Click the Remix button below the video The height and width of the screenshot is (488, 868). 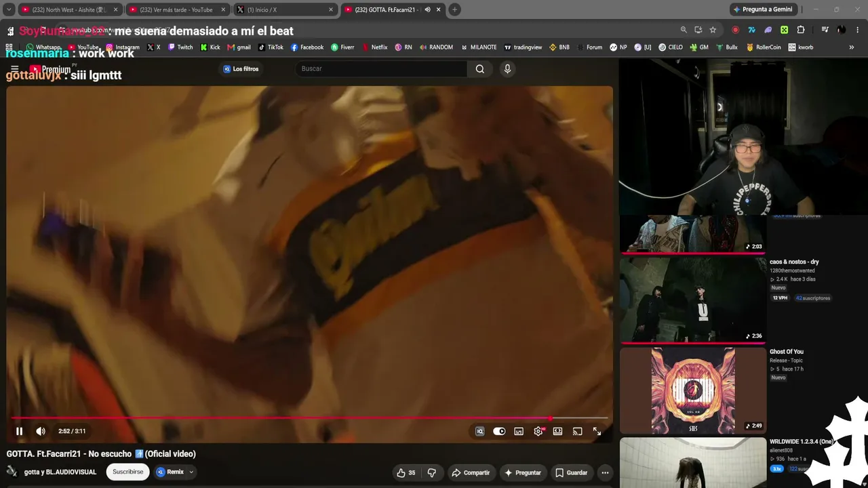pos(170,472)
